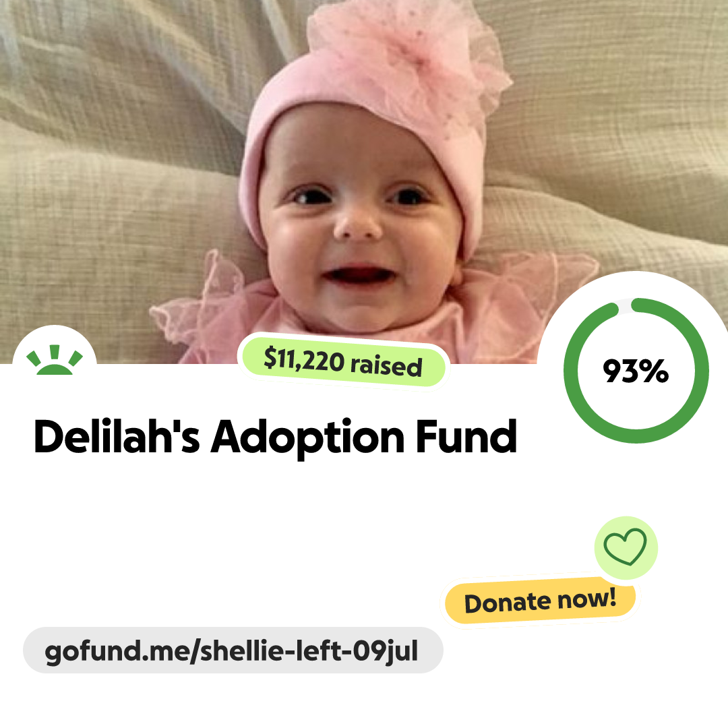Tap the green heart icon
This screenshot has width=728, height=728.
(x=625, y=547)
